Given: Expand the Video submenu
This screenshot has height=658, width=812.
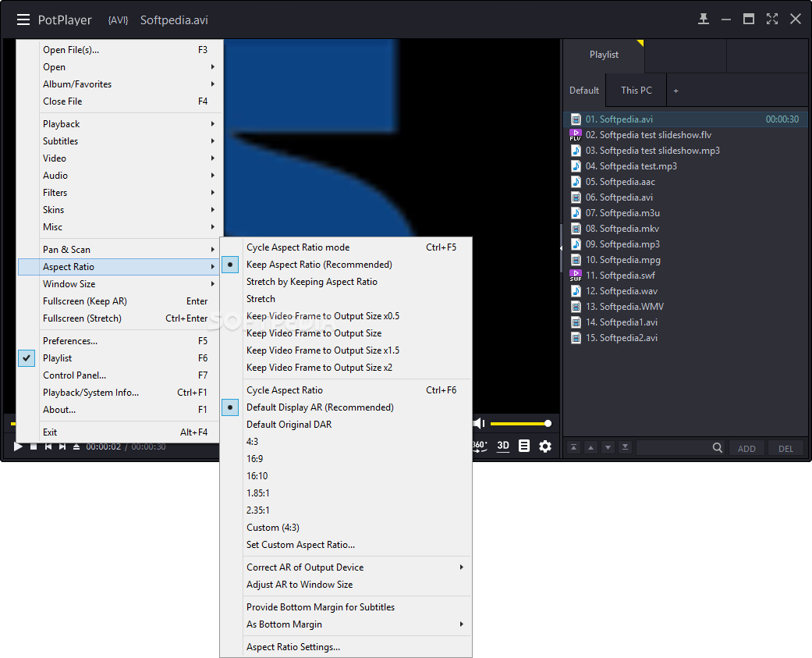Looking at the screenshot, I should click(x=119, y=158).
